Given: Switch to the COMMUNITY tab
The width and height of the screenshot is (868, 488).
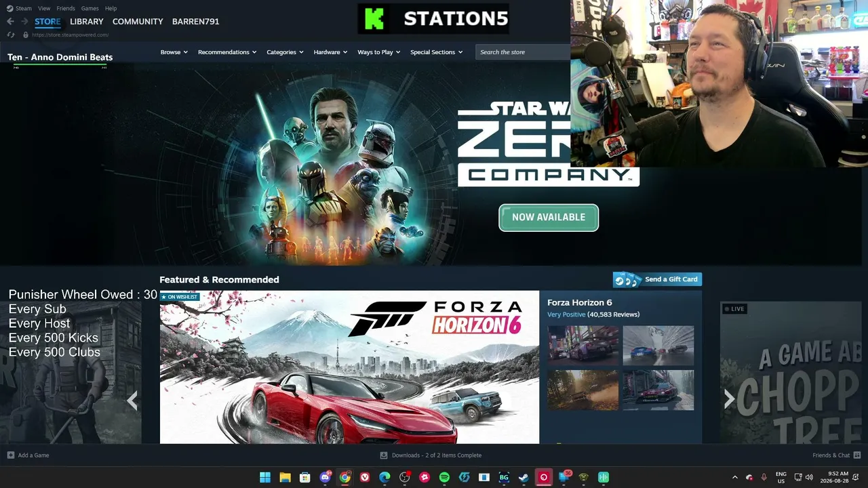Looking at the screenshot, I should click(x=138, y=22).
